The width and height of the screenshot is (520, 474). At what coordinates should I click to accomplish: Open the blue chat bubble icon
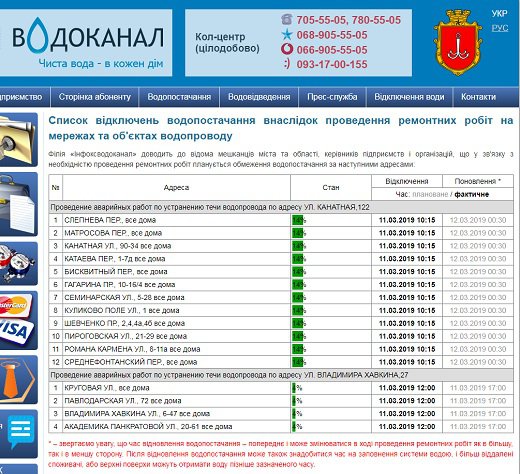(18, 434)
